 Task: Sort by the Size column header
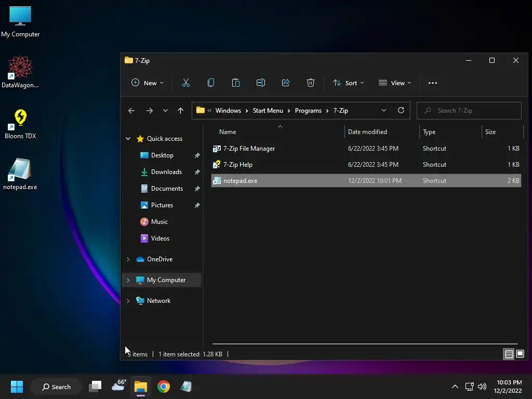click(x=502, y=131)
